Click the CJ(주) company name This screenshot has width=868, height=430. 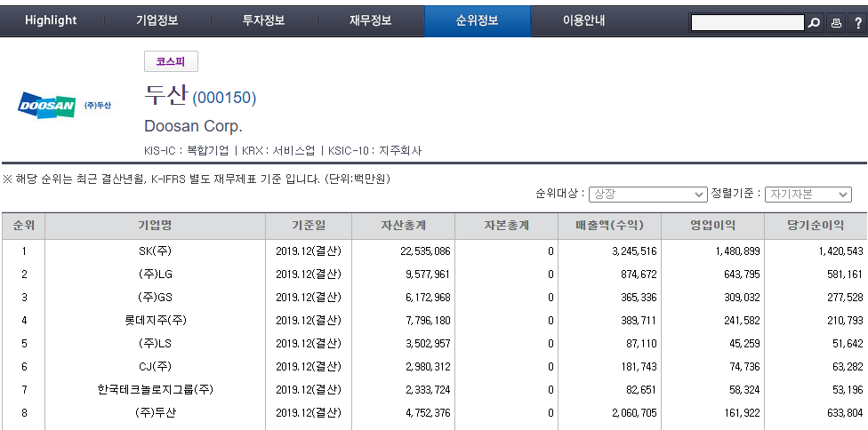coord(155,366)
